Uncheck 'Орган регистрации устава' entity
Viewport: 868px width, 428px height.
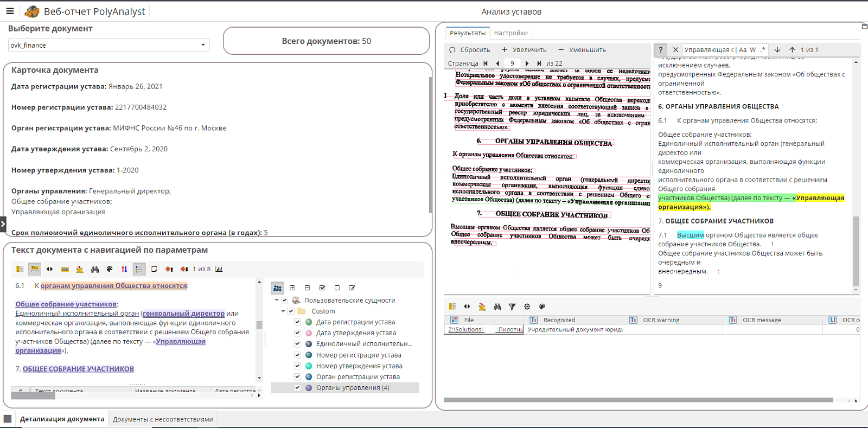pyautogui.click(x=297, y=376)
